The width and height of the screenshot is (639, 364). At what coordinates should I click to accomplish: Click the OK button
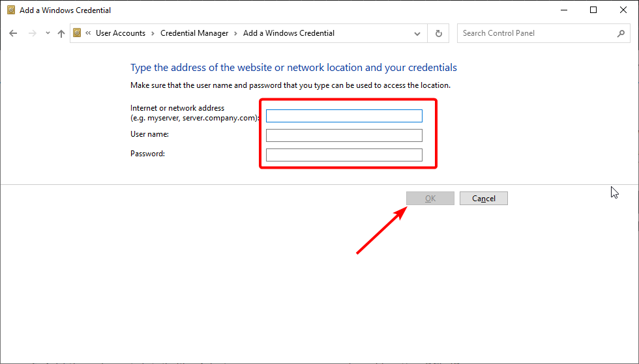[430, 199]
